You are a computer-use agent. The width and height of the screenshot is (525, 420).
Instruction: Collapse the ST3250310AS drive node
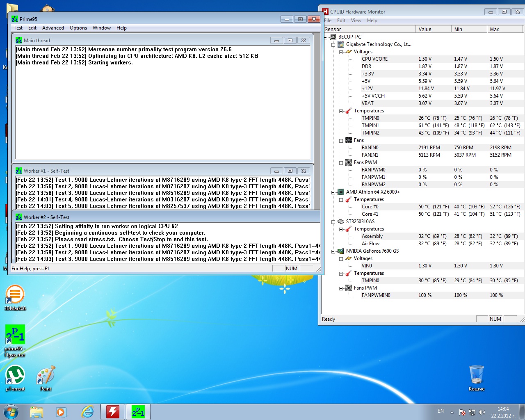point(333,221)
